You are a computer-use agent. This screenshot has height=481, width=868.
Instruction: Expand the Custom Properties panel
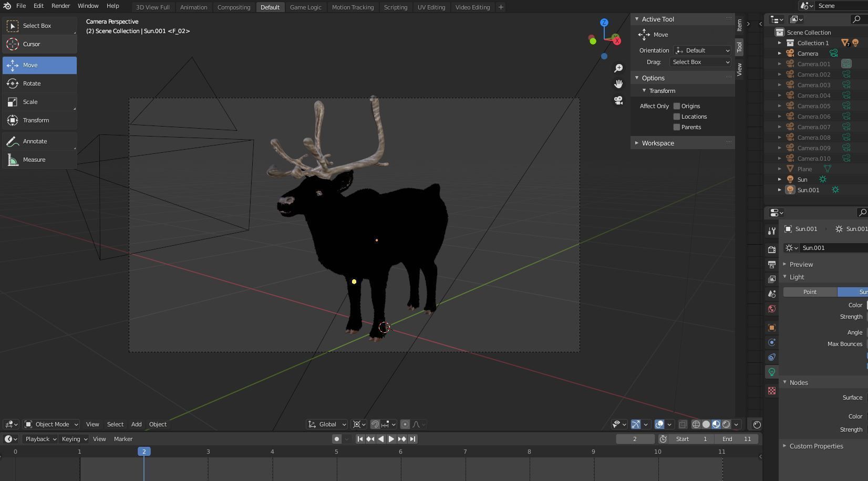[816, 446]
